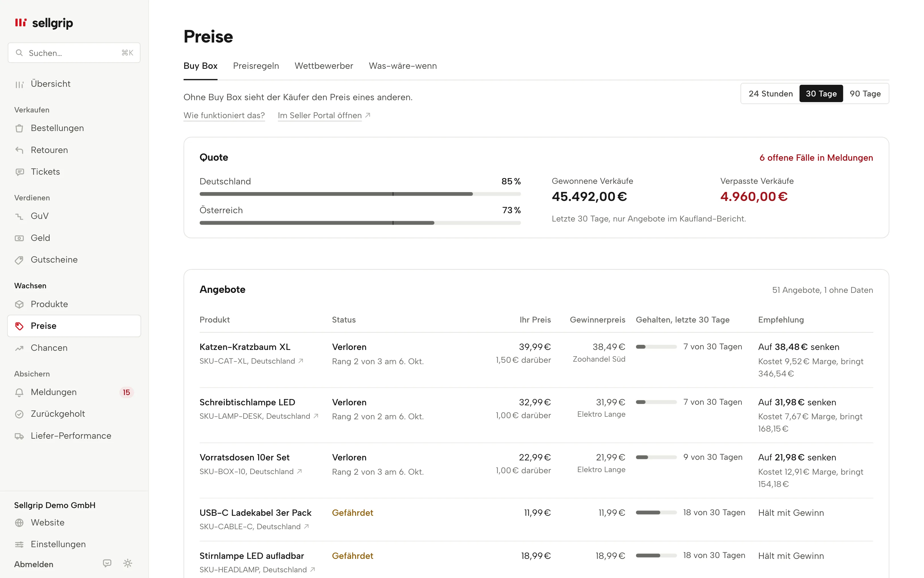Go to Gutscheine
Image resolution: width=924 pixels, height=578 pixels.
(x=74, y=259)
